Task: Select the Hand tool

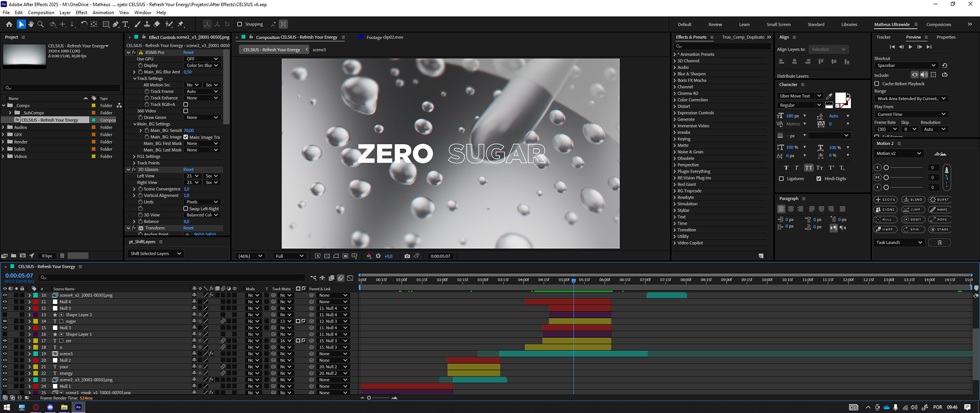Action: click(x=31, y=24)
